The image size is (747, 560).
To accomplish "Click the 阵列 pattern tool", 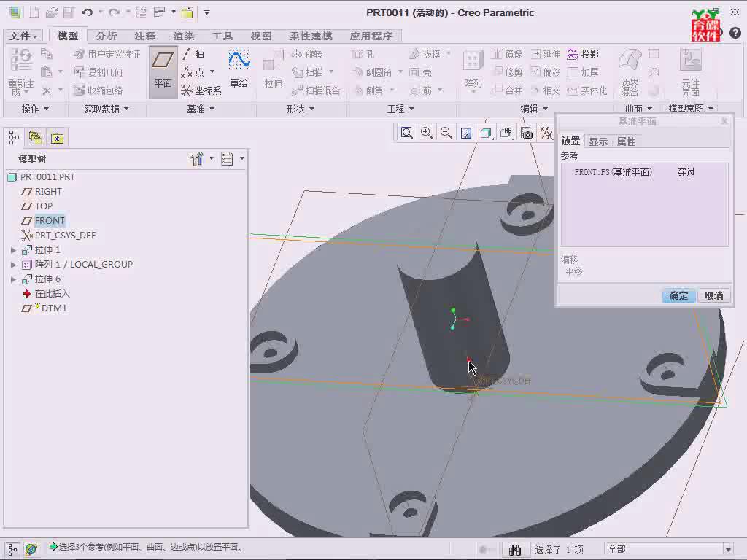I will (x=473, y=71).
